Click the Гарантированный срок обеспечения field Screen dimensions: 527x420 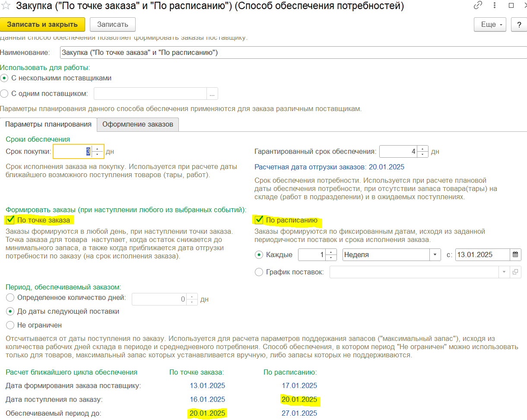tap(398, 151)
